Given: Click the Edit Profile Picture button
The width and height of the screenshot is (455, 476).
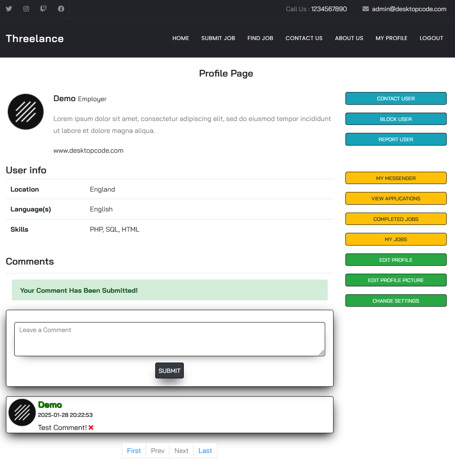Looking at the screenshot, I should pyautogui.click(x=395, y=280).
